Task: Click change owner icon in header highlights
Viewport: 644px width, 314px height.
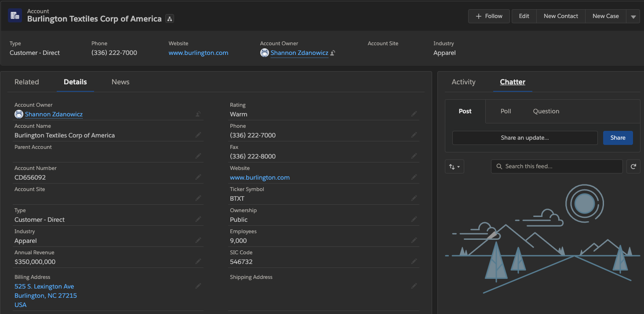Action: coord(333,53)
